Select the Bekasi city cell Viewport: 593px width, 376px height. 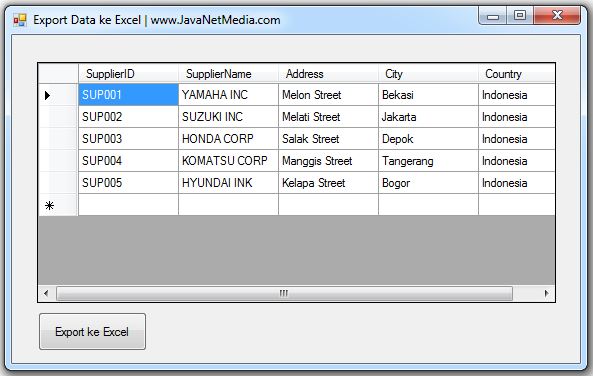click(x=428, y=95)
